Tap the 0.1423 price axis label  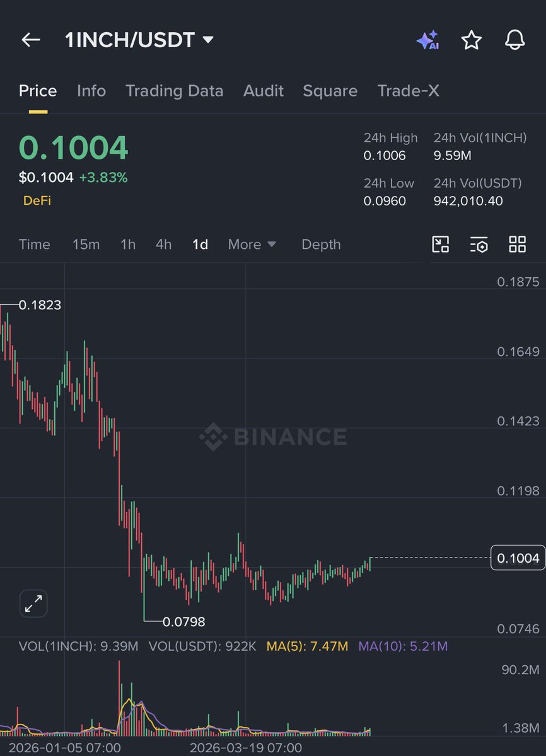518,421
